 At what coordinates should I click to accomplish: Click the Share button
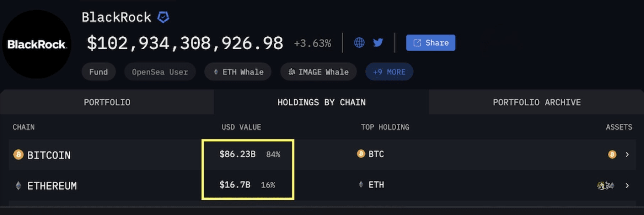[x=430, y=43]
